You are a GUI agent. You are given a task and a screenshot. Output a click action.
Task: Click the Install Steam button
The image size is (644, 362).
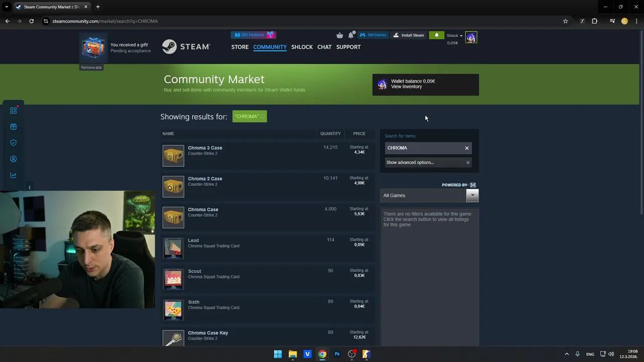click(x=409, y=35)
